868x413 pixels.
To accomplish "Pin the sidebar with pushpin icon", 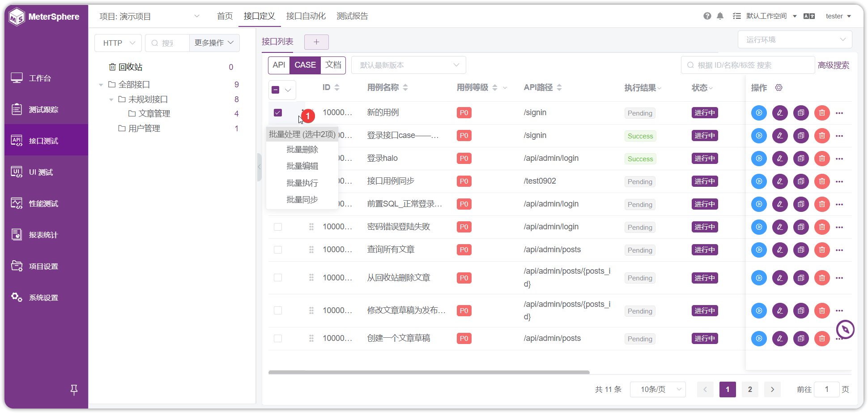I will pos(74,390).
